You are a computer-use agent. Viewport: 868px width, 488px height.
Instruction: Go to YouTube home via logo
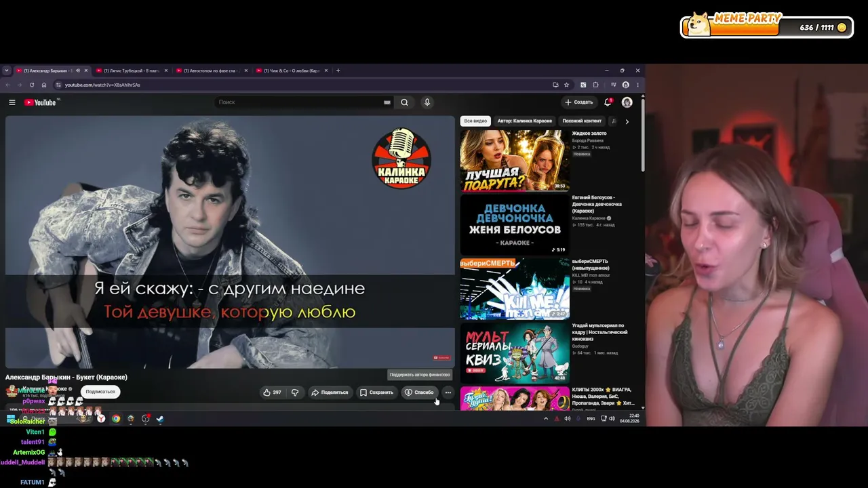(x=40, y=102)
